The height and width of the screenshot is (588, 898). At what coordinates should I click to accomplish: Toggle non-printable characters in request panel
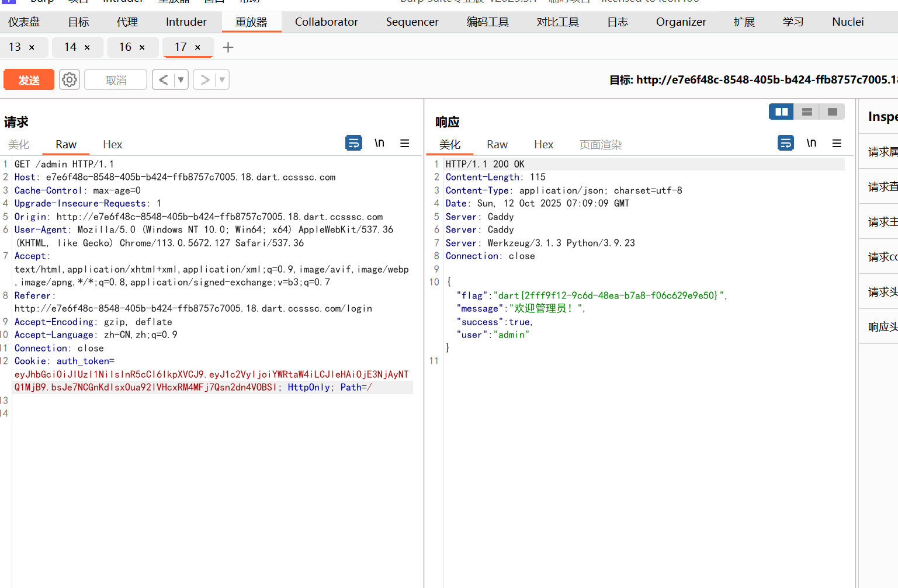[379, 143]
